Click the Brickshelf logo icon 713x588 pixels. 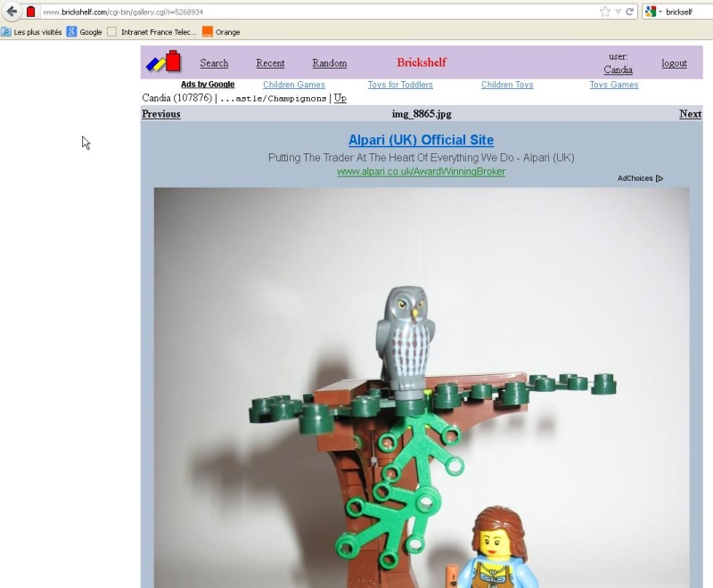[162, 62]
